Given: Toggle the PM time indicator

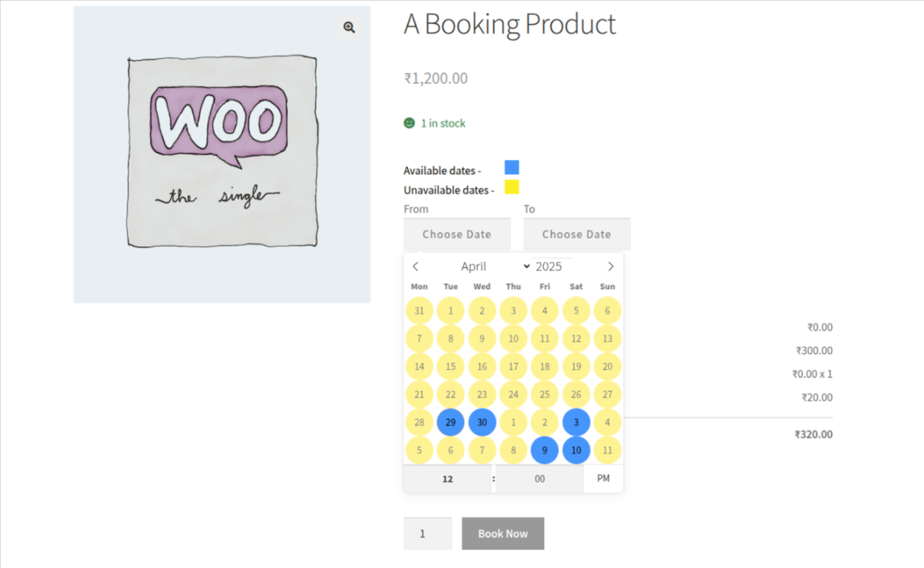Looking at the screenshot, I should pyautogui.click(x=603, y=478).
